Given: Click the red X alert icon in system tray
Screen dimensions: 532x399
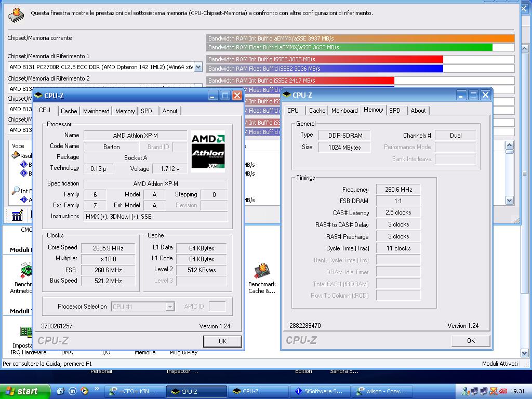Looking at the screenshot, I should [x=494, y=392].
